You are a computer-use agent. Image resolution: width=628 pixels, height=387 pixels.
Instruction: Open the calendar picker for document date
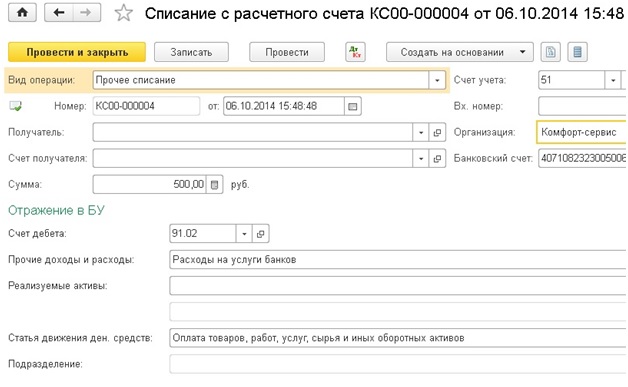coord(352,106)
